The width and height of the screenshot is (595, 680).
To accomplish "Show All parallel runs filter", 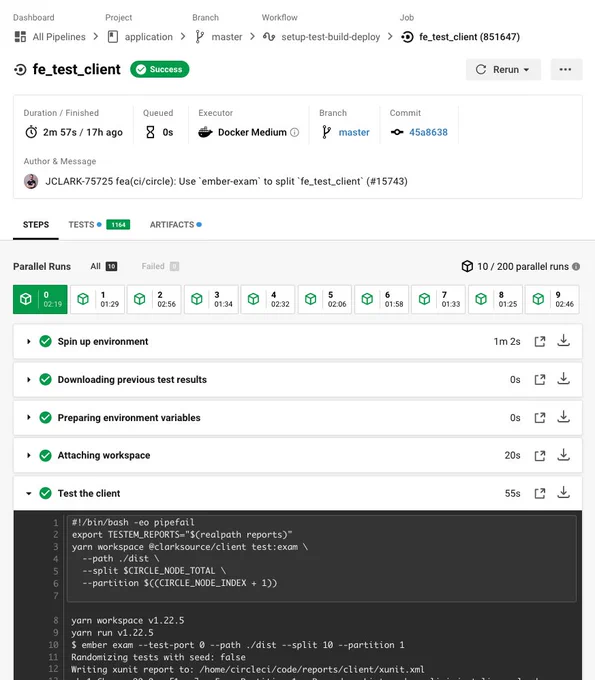I will coord(104,266).
